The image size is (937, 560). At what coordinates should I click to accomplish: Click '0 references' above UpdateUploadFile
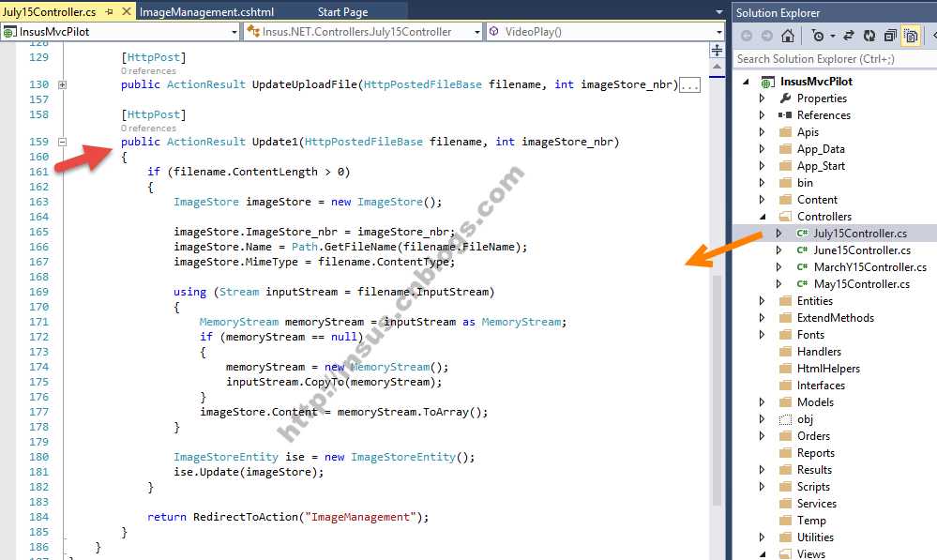pos(148,71)
